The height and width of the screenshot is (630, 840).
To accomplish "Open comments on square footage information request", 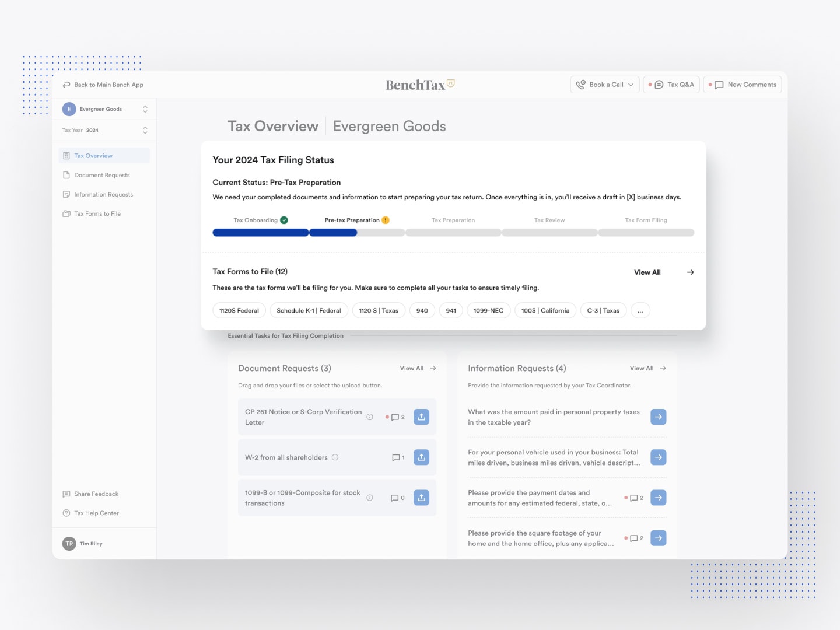I will 635,538.
